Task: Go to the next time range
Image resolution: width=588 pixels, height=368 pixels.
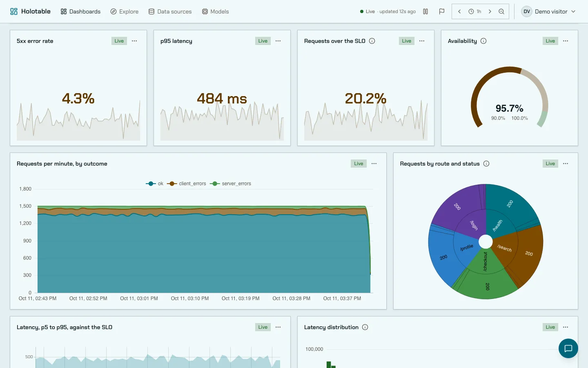Action: [490, 11]
